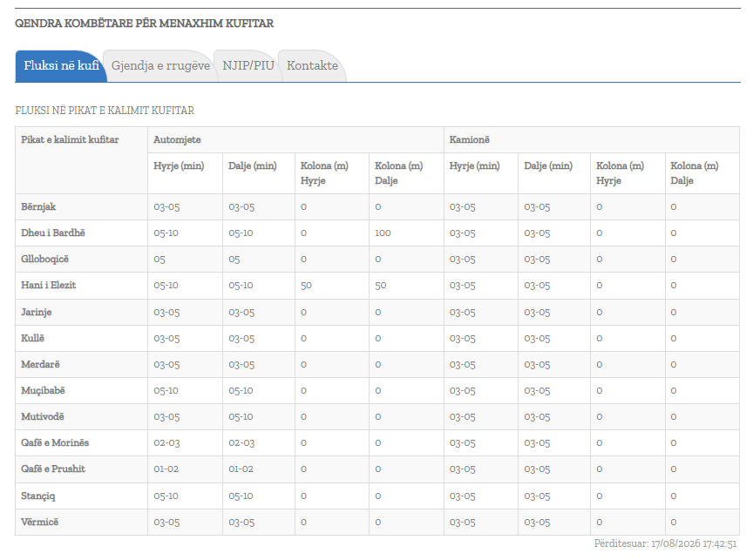This screenshot has width=753, height=560.
Task: Click the 03-05 Kamionë Dalje value for Jarinje
Action: point(537,313)
